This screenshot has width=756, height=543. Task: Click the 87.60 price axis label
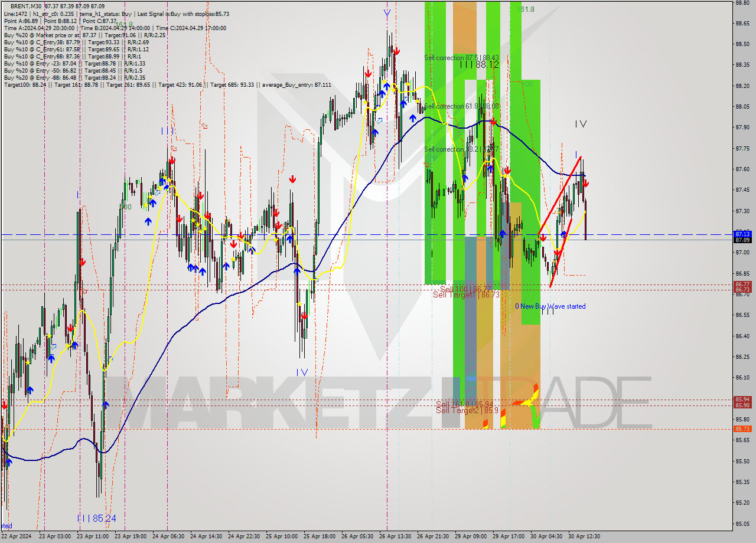[x=742, y=169]
